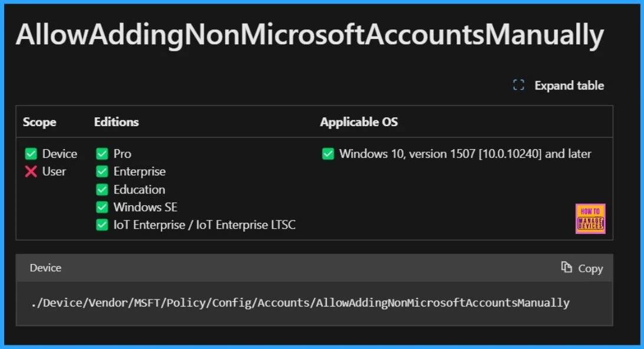Click the How To Manage Devices logo
Viewport: 644px width, 349px height.
590,219
